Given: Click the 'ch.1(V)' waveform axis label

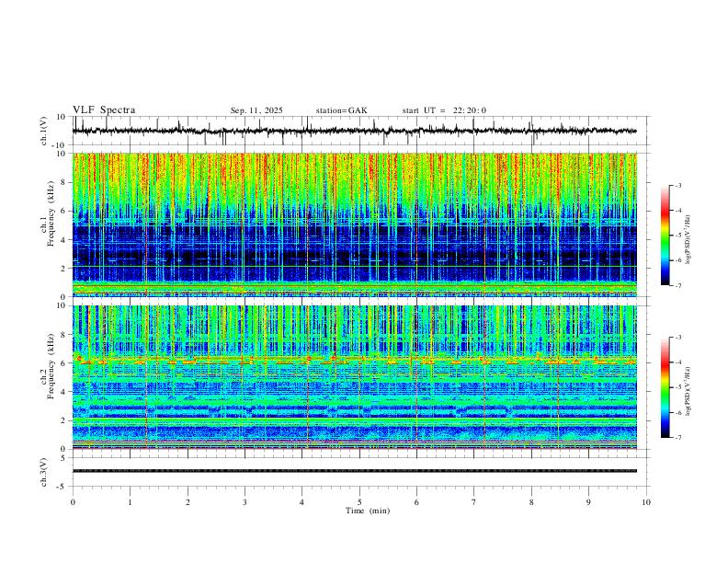Looking at the screenshot, I should point(44,131).
